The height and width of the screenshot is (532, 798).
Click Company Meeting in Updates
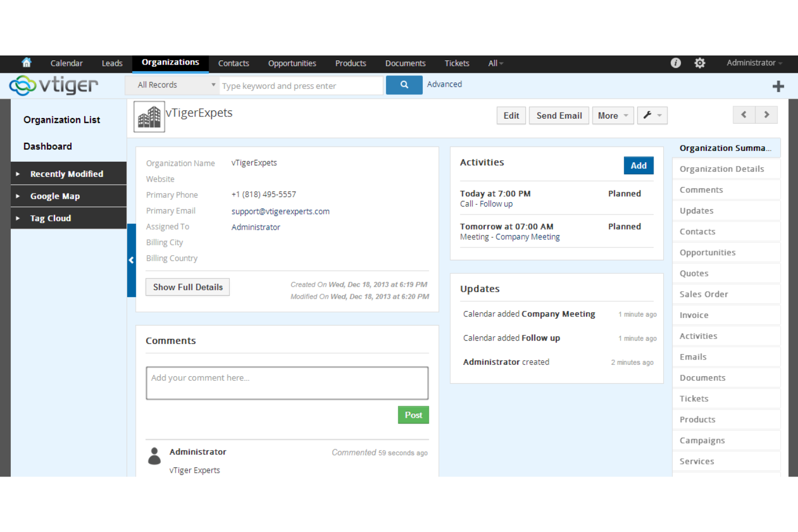[558, 314]
